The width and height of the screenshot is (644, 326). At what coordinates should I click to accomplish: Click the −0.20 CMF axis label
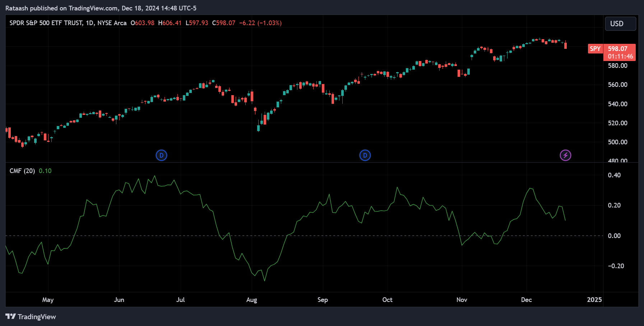[616, 266]
